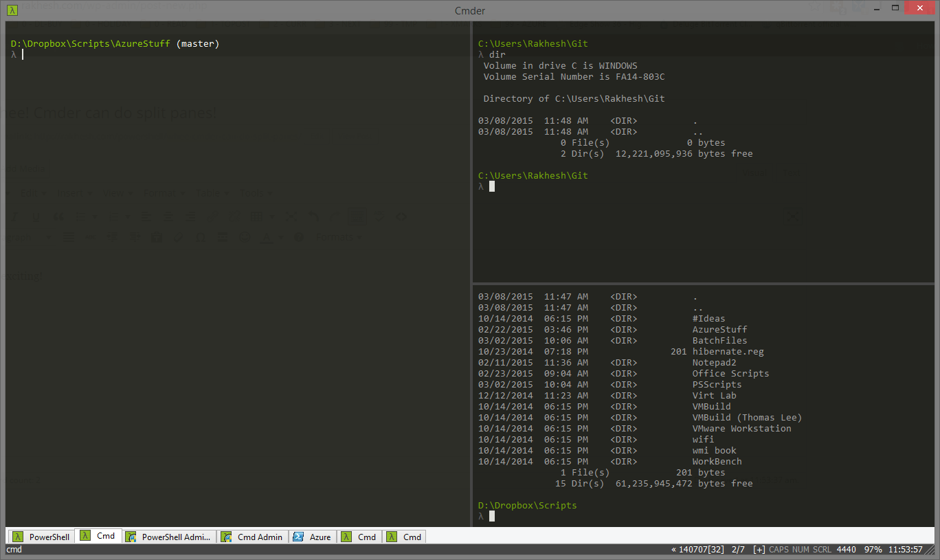Click the shield icon on Cmd Admin tab
Screen dimensions: 940x560
pos(226,537)
